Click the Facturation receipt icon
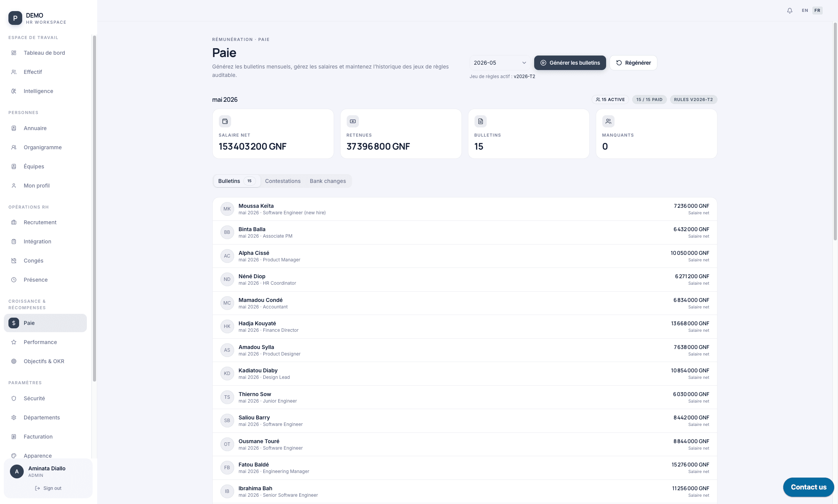The width and height of the screenshot is (838, 504). coord(14,437)
